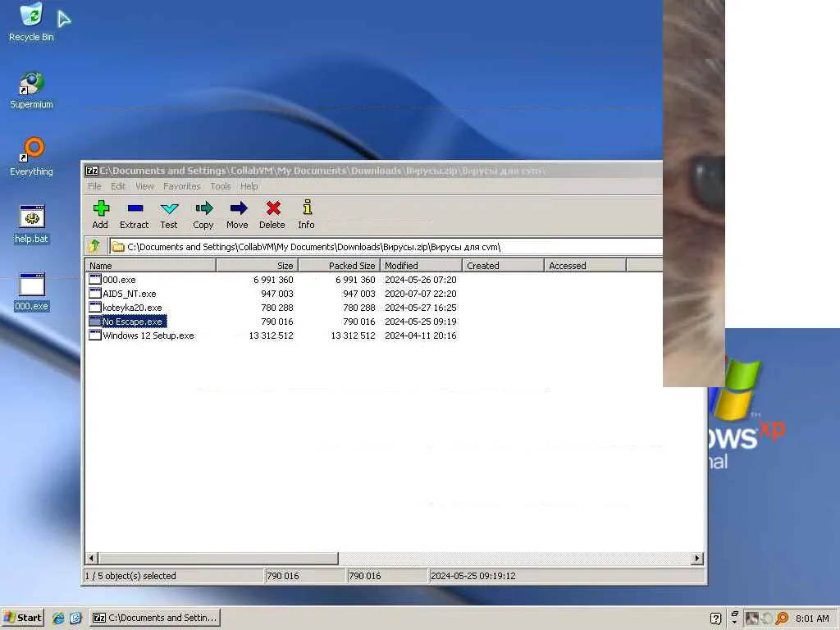This screenshot has width=840, height=630.
Task: Open the Favorites menu
Action: pyautogui.click(x=181, y=186)
